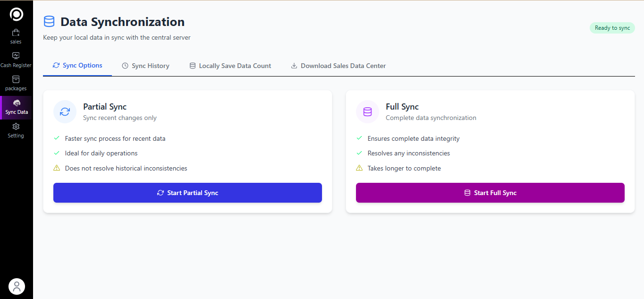Screen dimensions: 644x299
Task: Open the Cash Register icon
Action: pyautogui.click(x=16, y=56)
